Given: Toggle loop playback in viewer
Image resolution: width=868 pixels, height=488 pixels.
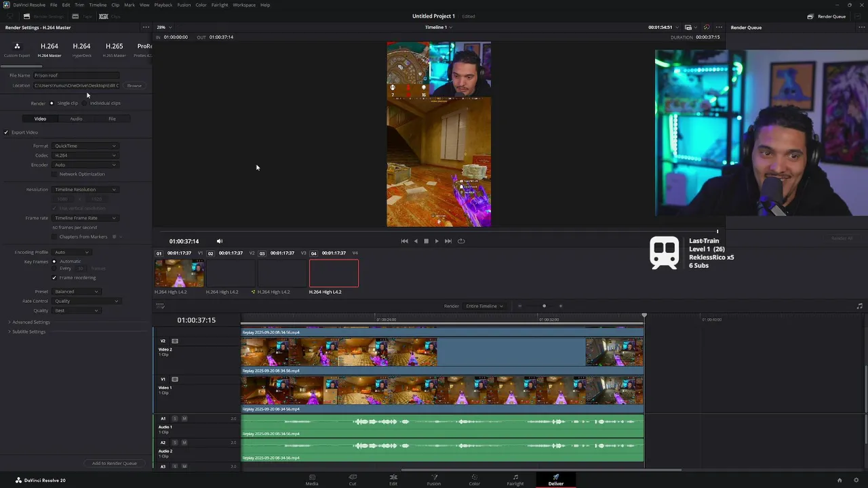Looking at the screenshot, I should (461, 241).
